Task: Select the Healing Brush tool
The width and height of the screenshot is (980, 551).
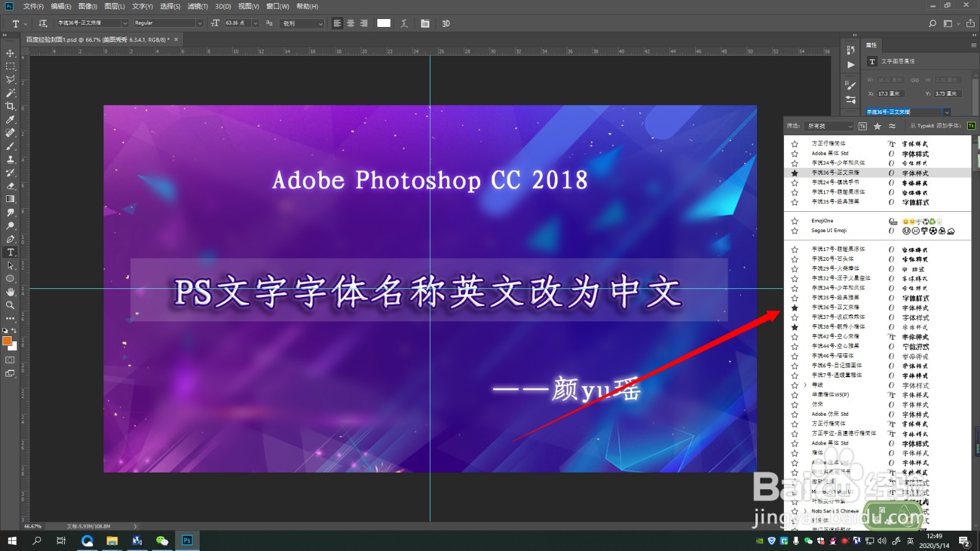Action: pyautogui.click(x=10, y=133)
